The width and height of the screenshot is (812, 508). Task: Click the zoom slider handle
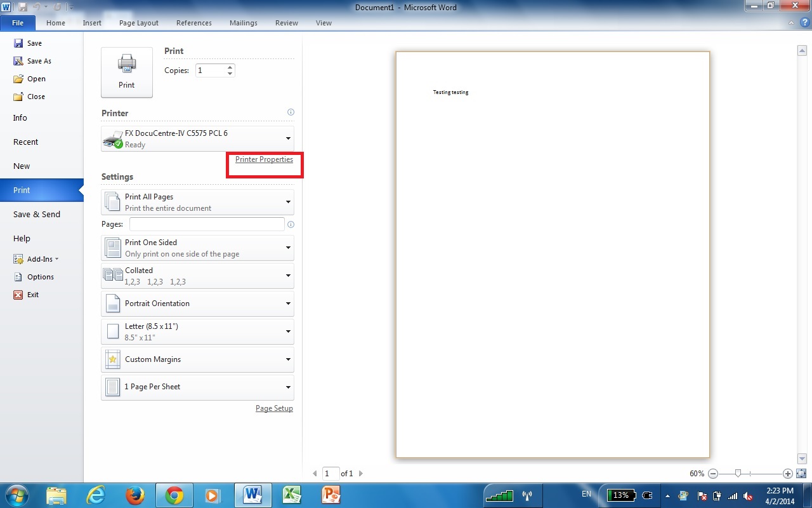click(738, 474)
